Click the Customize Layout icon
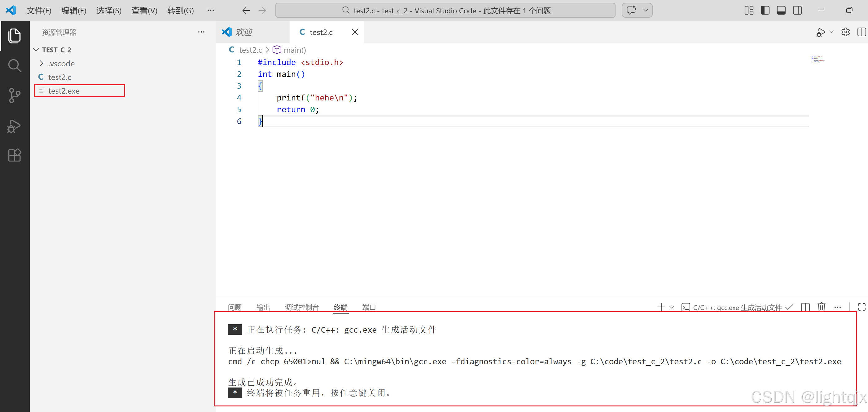 point(749,11)
